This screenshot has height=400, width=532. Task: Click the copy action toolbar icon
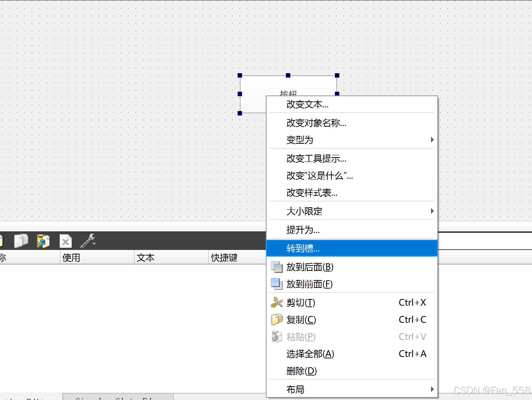(x=21, y=241)
